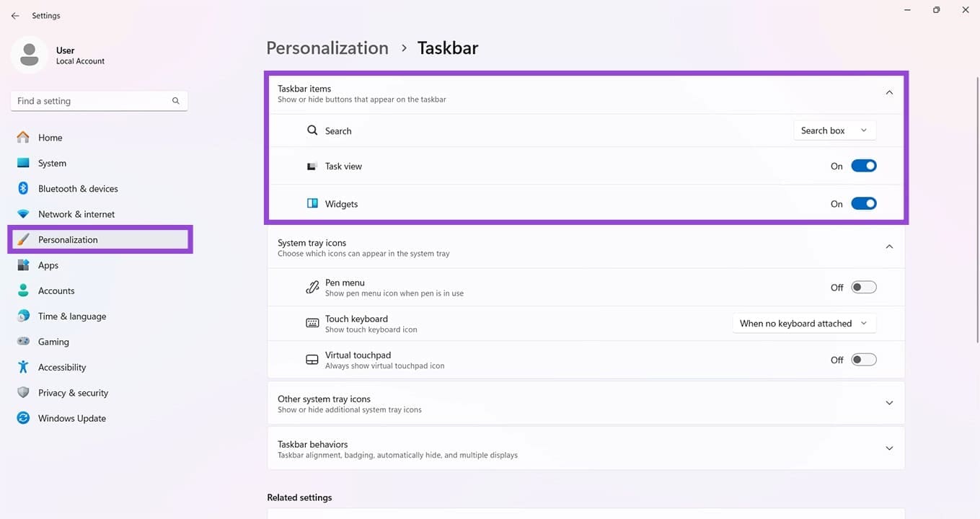Change the Touch keyboard dropdown setting
The width and height of the screenshot is (980, 519).
click(803, 323)
